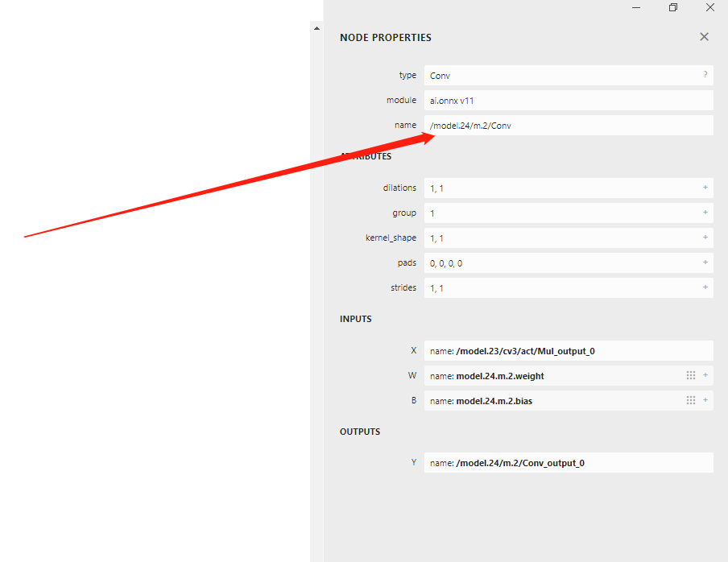Expand the group attribute plus icon
The width and height of the screenshot is (728, 562).
[705, 213]
